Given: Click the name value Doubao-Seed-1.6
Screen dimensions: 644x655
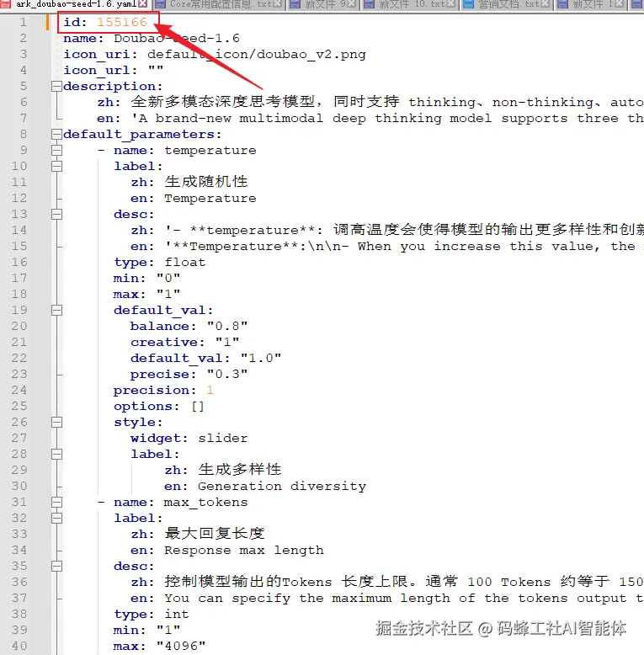Looking at the screenshot, I should [177, 39].
